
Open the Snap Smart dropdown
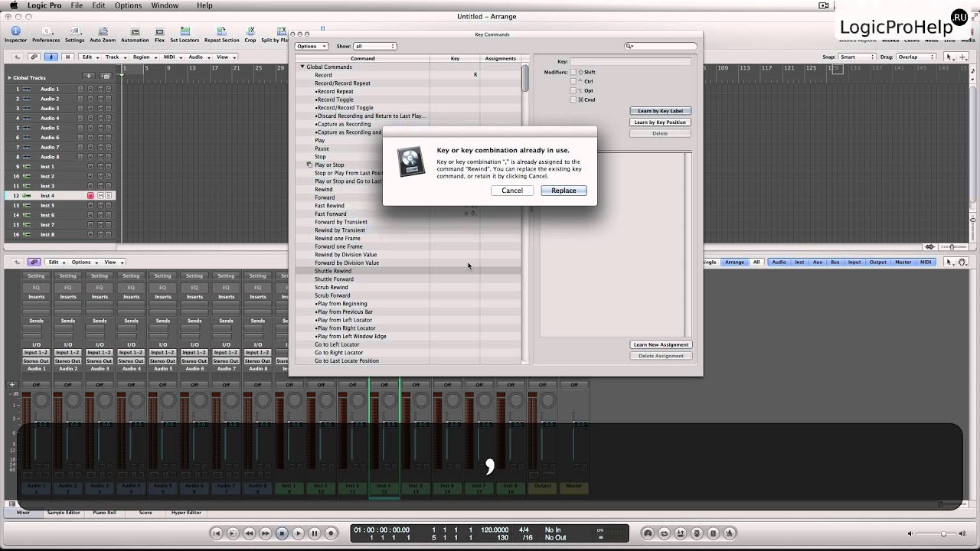pos(857,57)
